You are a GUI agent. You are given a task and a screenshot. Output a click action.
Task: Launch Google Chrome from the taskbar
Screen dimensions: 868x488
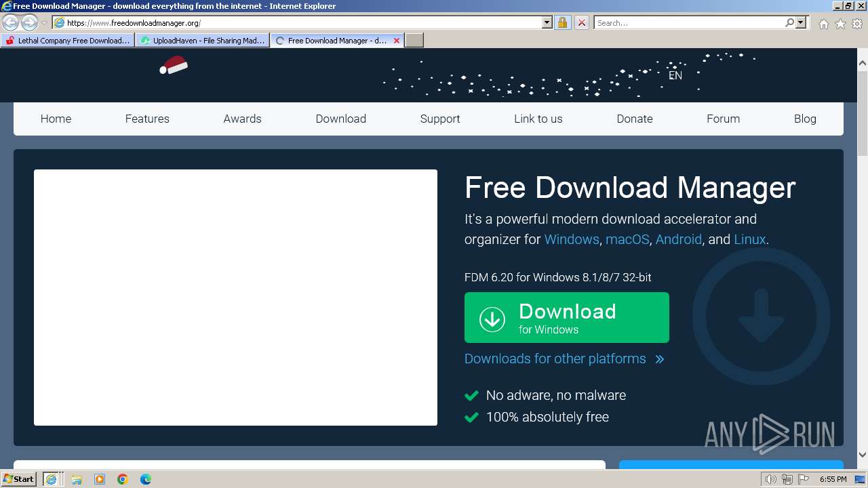123,479
